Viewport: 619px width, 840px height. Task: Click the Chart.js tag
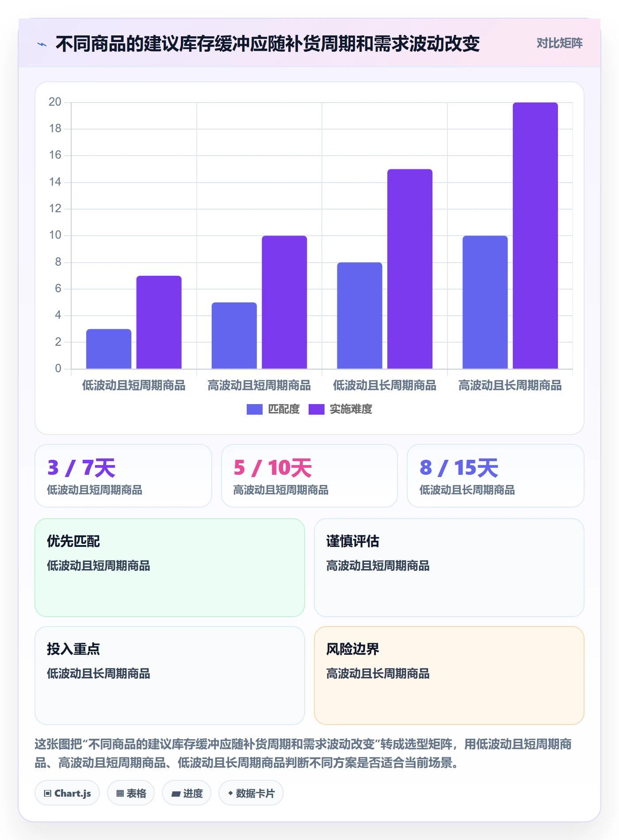(67, 793)
